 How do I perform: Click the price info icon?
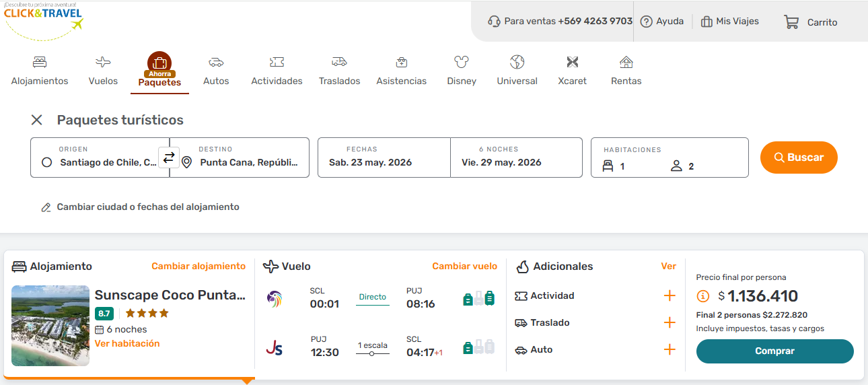coord(703,296)
